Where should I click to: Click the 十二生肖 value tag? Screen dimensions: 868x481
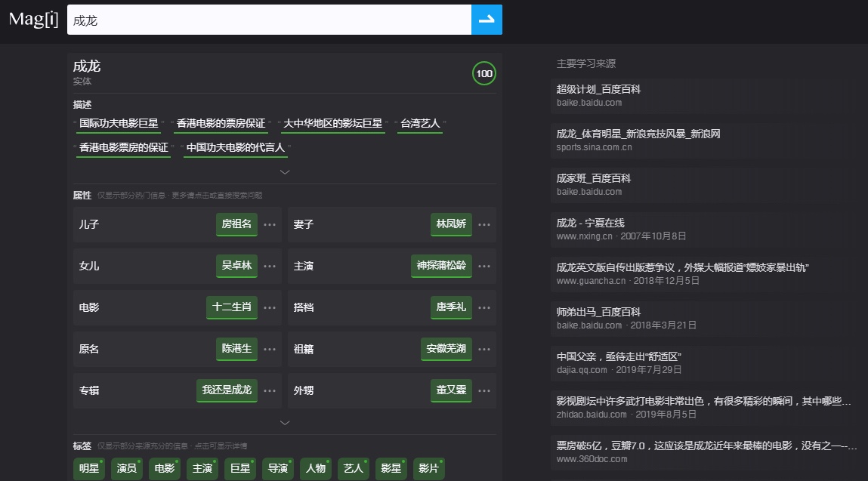point(232,307)
